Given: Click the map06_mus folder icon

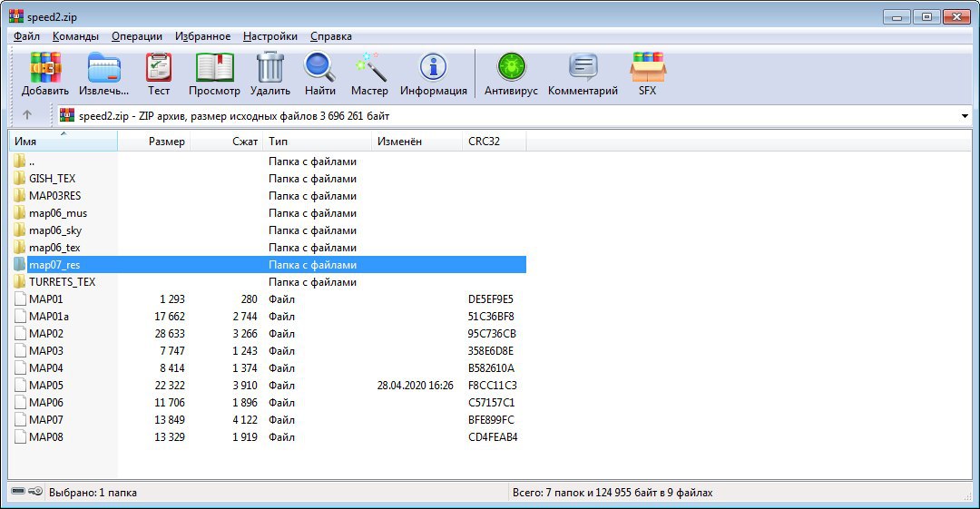Looking at the screenshot, I should pos(19,212).
